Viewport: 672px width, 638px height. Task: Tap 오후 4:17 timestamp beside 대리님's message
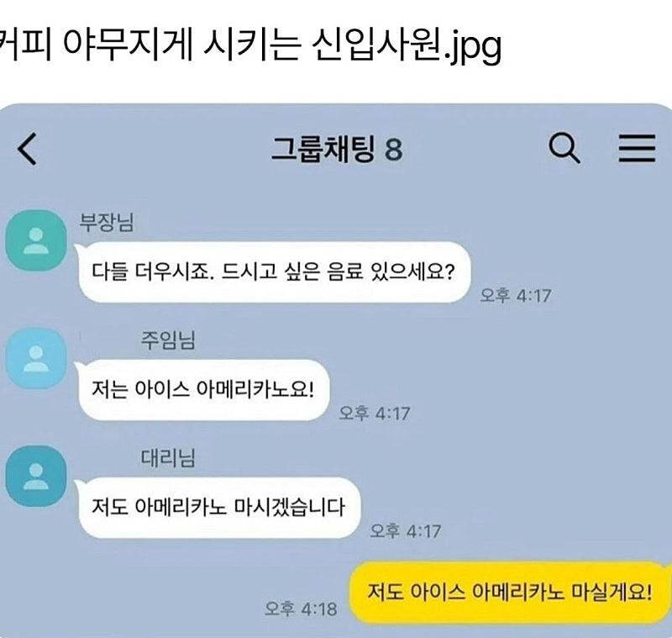pos(405,531)
